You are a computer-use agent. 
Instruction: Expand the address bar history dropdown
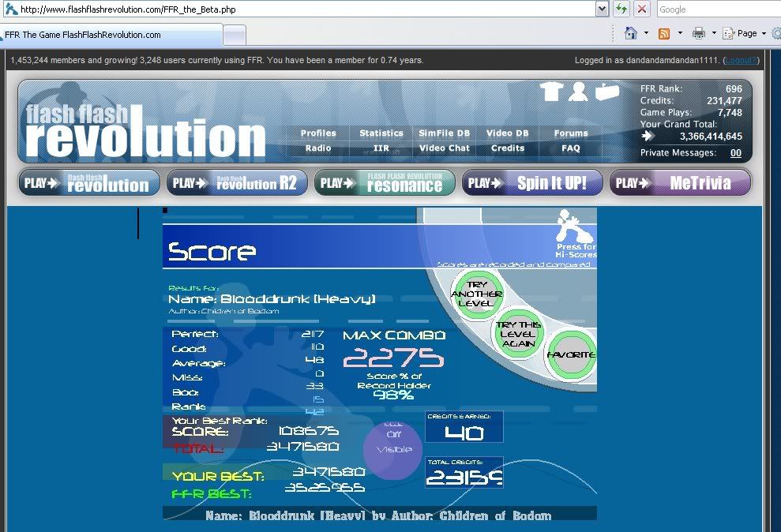(603, 9)
